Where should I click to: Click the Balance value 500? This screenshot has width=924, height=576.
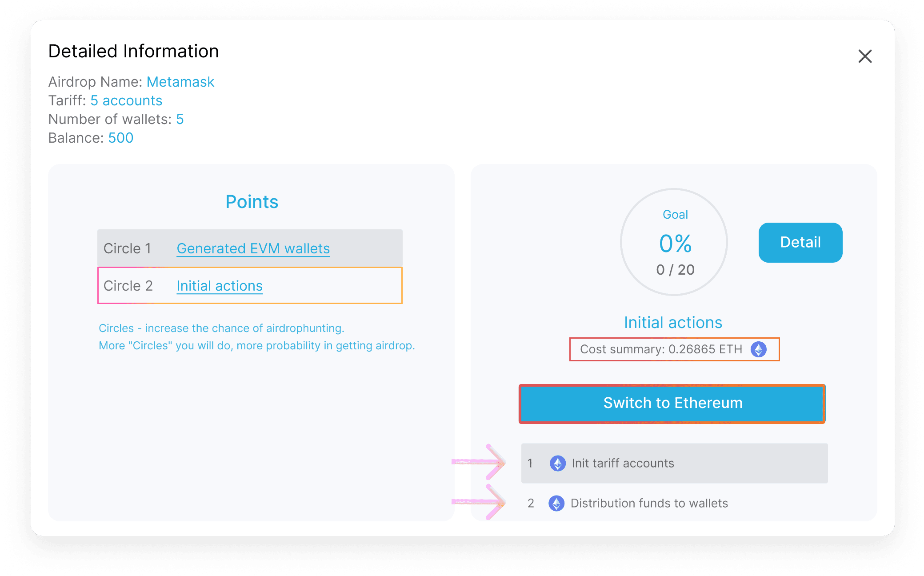[x=120, y=138]
